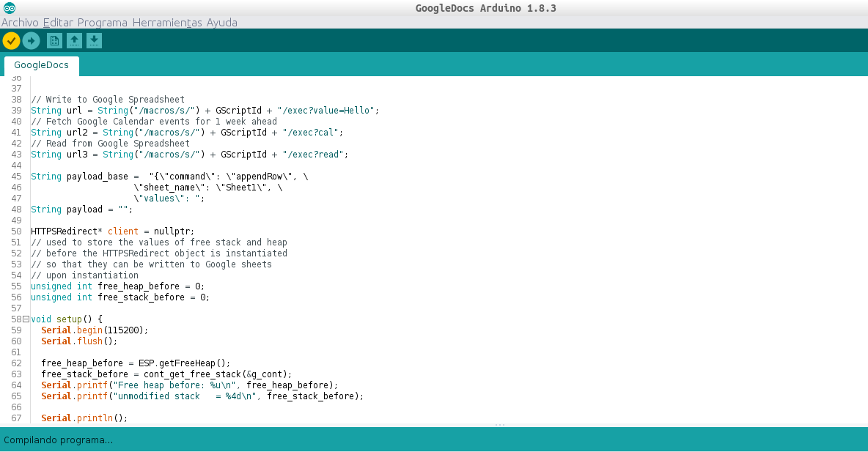Click the 'Serial.println();' line
The image size is (868, 452).
[84, 418]
